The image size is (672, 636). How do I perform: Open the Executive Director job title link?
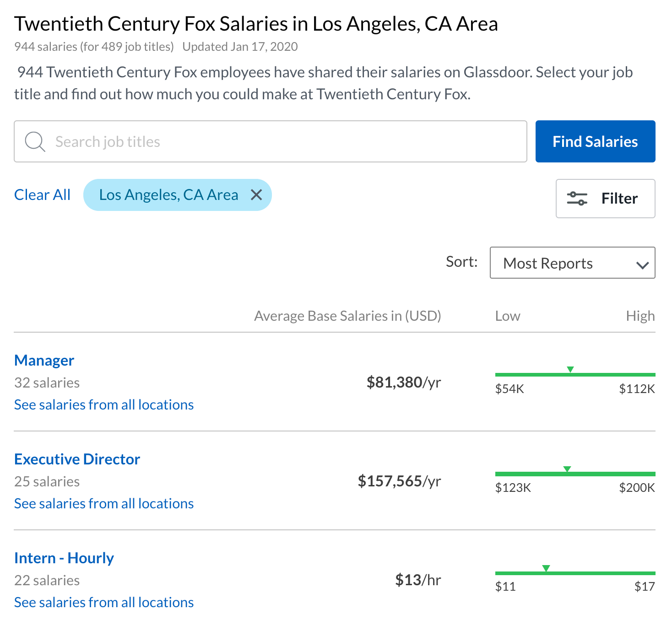tap(77, 459)
